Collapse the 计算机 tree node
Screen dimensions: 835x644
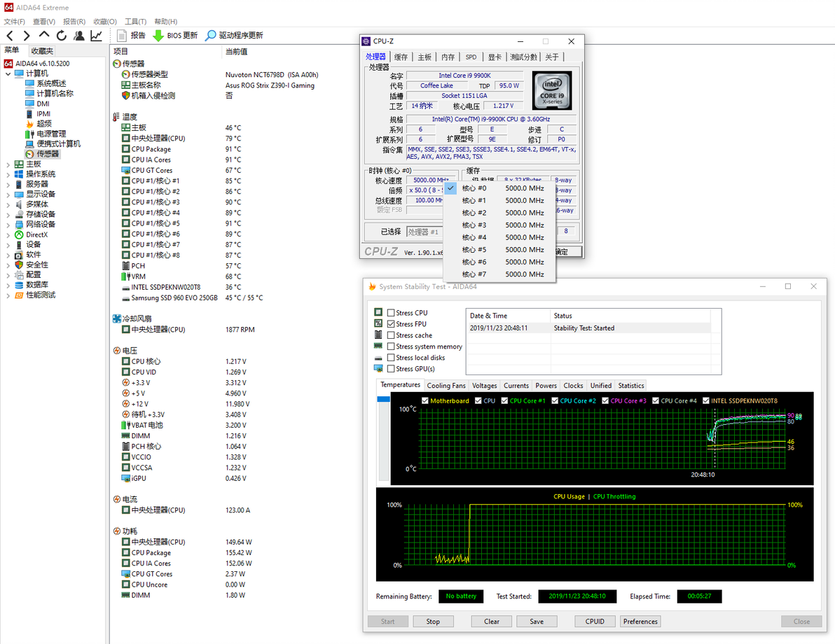[x=8, y=73]
